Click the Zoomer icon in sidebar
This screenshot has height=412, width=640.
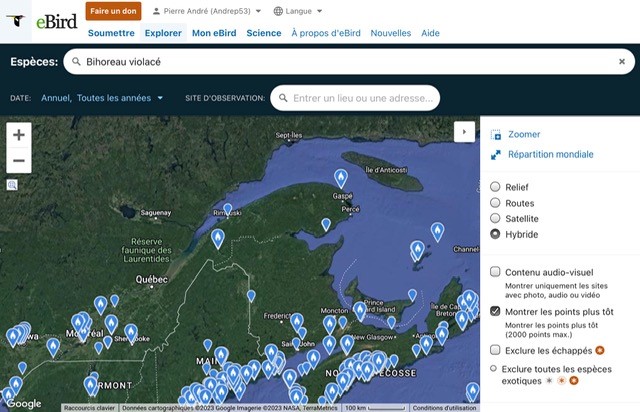click(497, 134)
